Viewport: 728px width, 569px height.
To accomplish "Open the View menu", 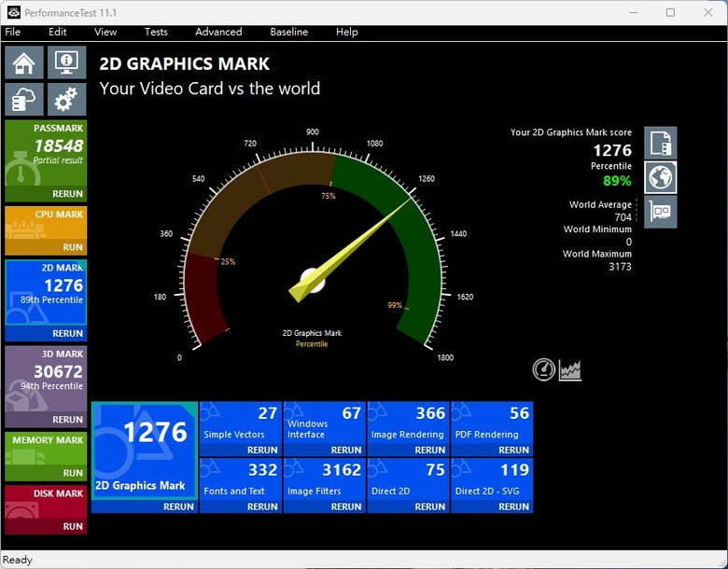I will point(105,32).
